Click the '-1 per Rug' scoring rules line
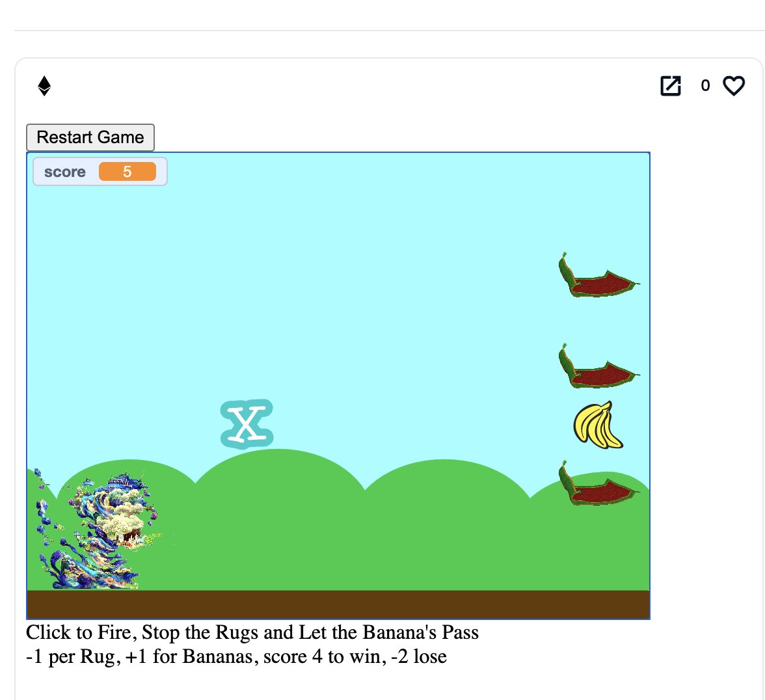The image size is (765, 700). click(237, 656)
